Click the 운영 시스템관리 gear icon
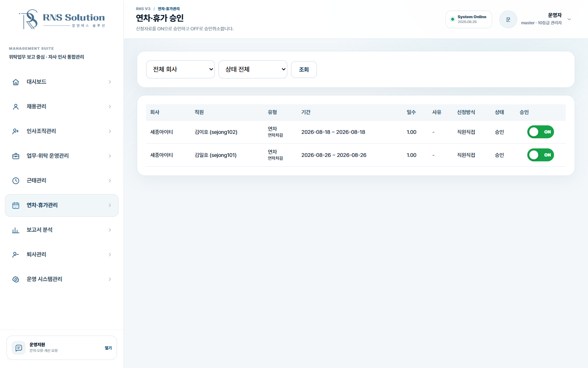This screenshot has width=588, height=368. pyautogui.click(x=16, y=279)
